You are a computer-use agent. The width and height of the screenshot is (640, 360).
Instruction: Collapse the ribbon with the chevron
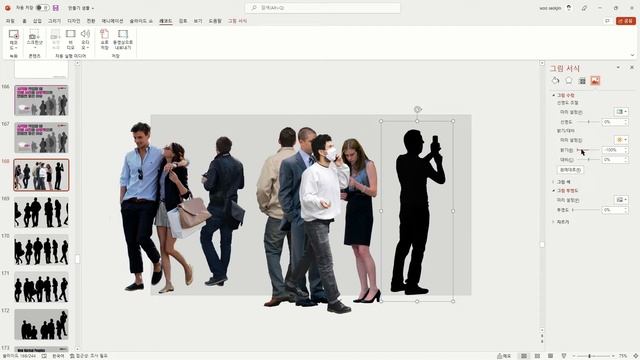click(x=632, y=55)
